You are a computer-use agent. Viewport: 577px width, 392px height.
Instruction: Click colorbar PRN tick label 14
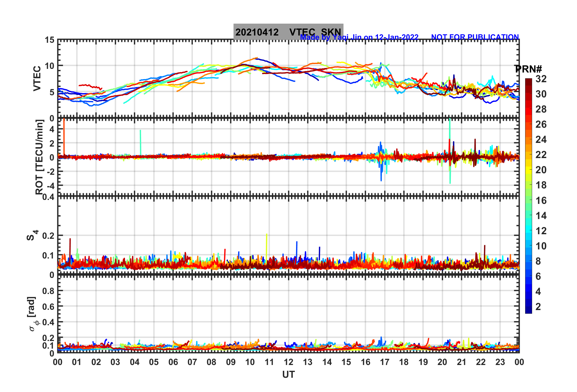pos(541,216)
